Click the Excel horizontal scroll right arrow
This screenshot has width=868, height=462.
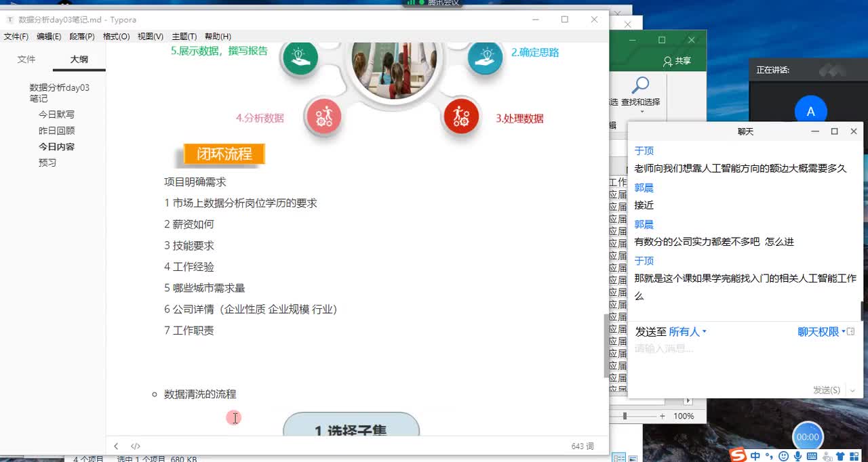tap(688, 401)
